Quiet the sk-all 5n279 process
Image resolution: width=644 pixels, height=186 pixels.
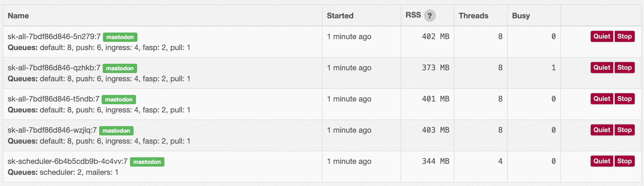click(x=602, y=36)
